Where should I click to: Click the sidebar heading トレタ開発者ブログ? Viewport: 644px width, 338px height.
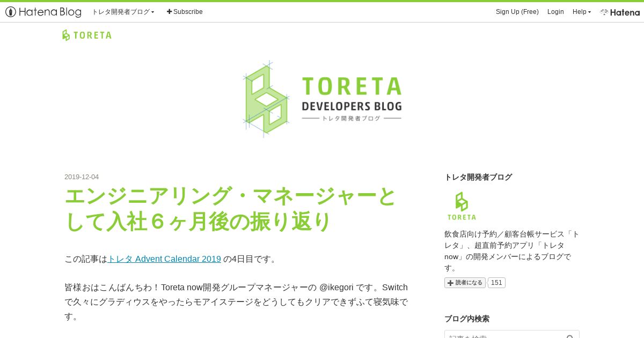tap(478, 177)
